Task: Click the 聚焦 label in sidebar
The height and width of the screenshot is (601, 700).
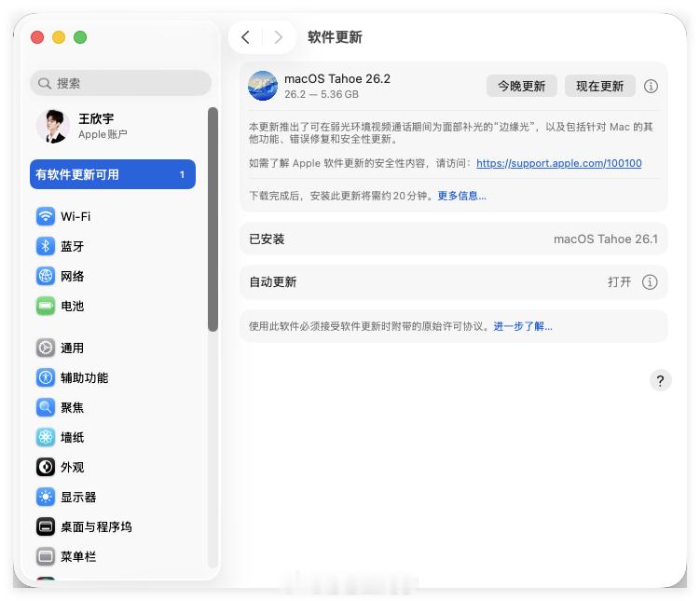Action: click(x=73, y=407)
